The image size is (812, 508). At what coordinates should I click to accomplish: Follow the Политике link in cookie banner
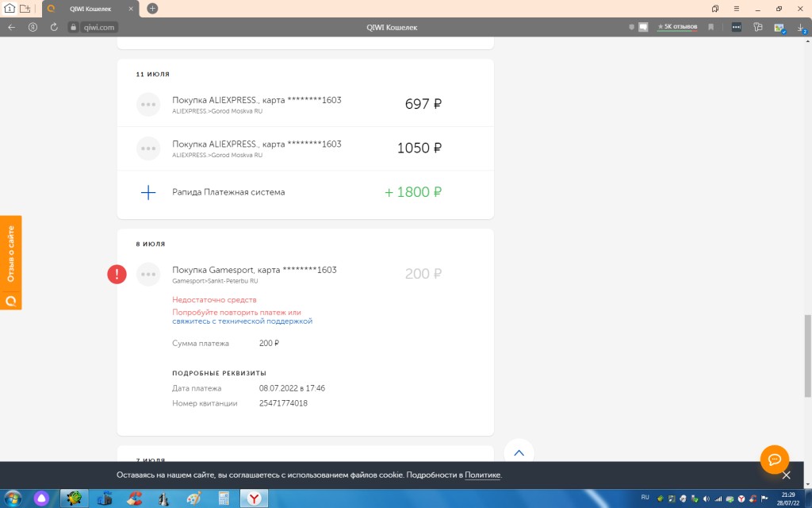click(x=482, y=475)
